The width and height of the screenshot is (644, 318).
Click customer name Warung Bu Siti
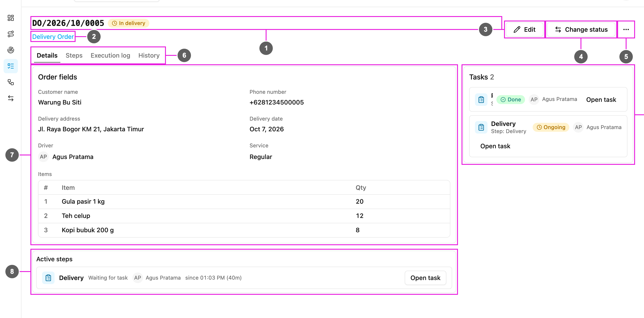coord(60,102)
